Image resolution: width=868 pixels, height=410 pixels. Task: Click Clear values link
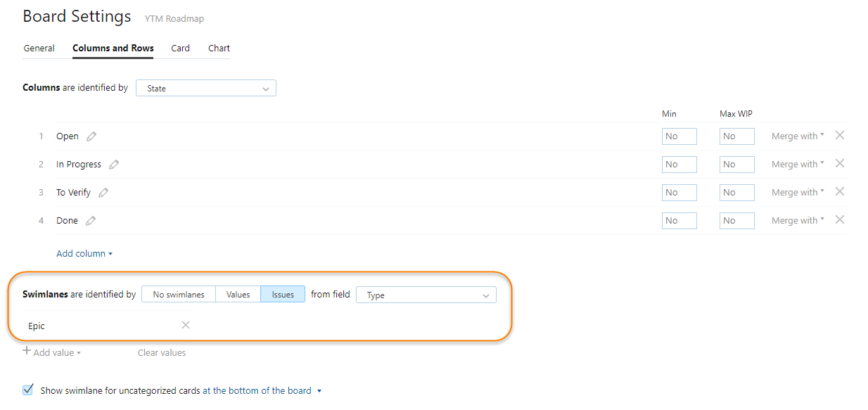tap(162, 353)
